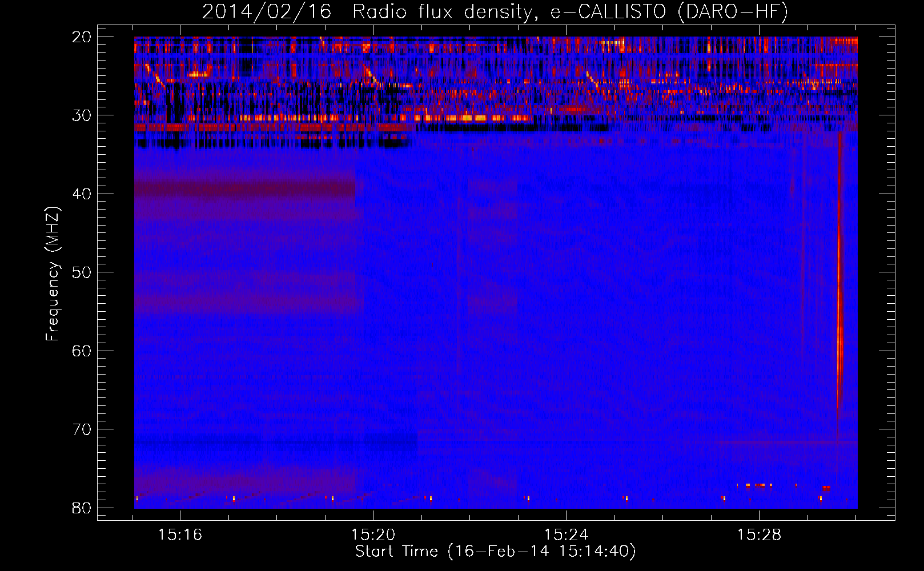Click the dark red horizontal band at 40 MHz
The width and height of the screenshot is (924, 571).
[x=244, y=188]
